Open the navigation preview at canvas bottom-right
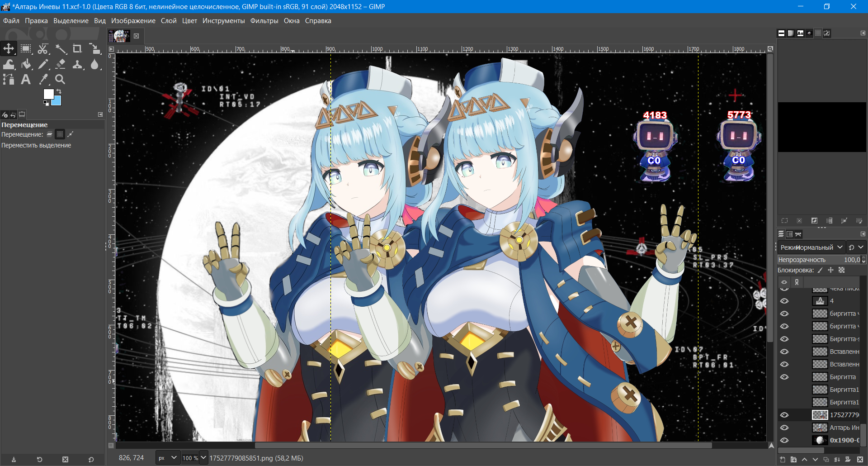Viewport: 868px width, 466px height. (771, 446)
